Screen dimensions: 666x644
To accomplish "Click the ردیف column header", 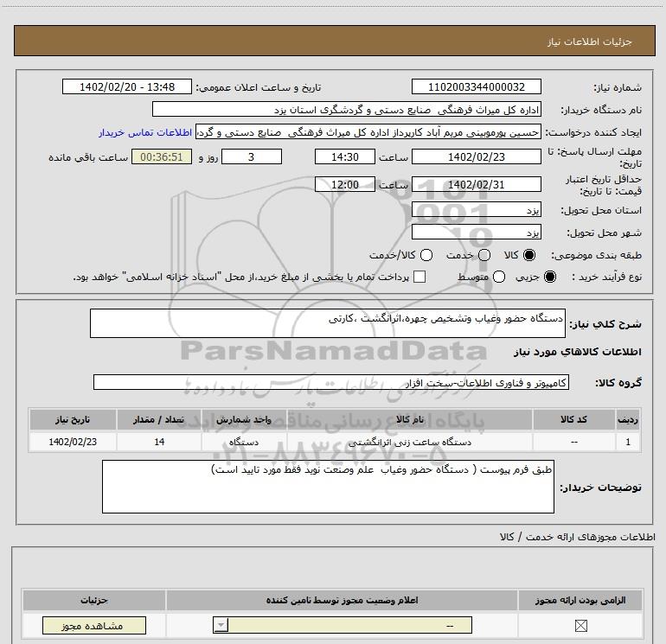I will [628, 419].
